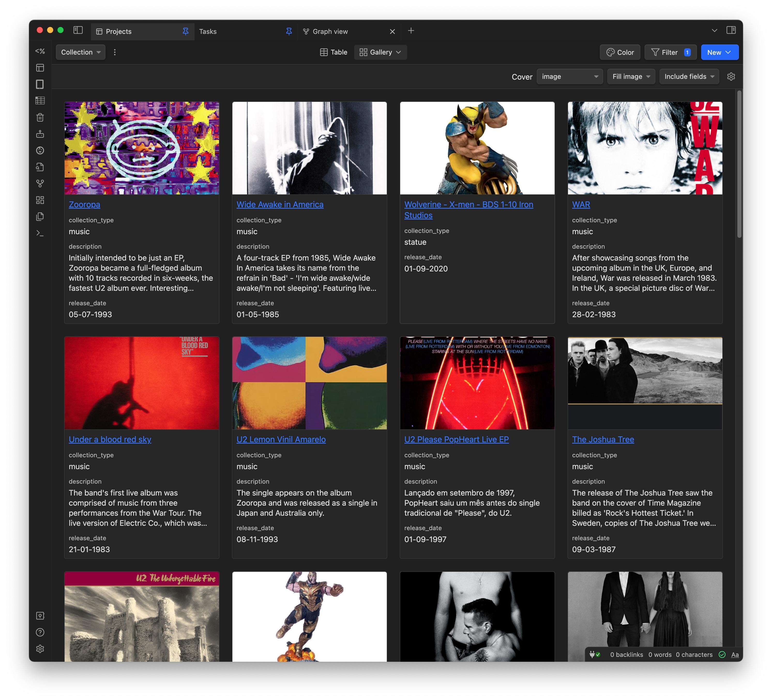Open the Collection project dropdown
772x700 pixels.
[x=81, y=52]
